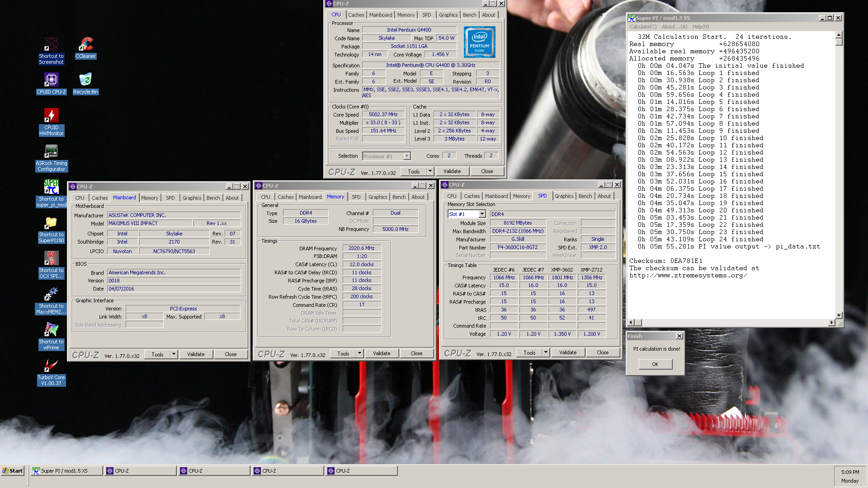Image resolution: width=868 pixels, height=488 pixels.
Task: Click Validate in the CPU window
Action: pyautogui.click(x=452, y=171)
